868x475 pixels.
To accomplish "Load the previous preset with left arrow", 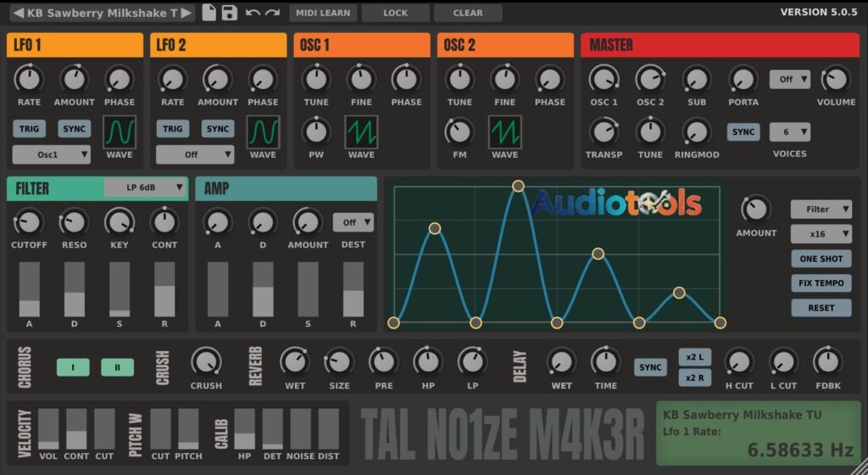I will 19,13.
